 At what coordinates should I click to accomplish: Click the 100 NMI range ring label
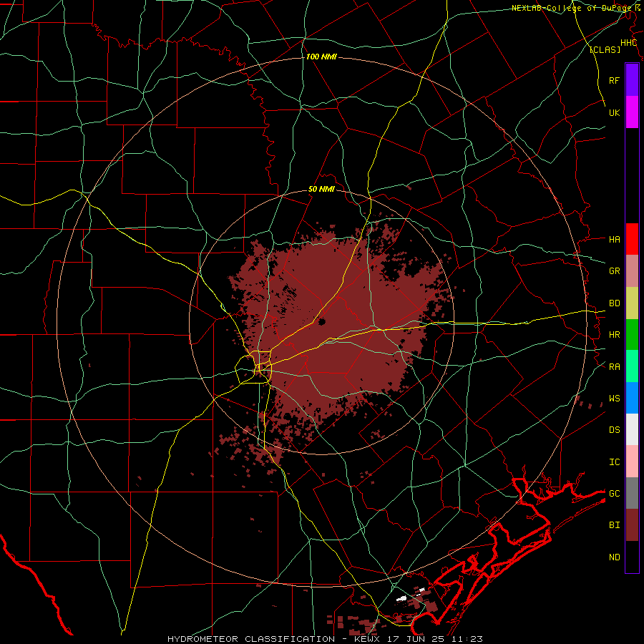pos(321,57)
